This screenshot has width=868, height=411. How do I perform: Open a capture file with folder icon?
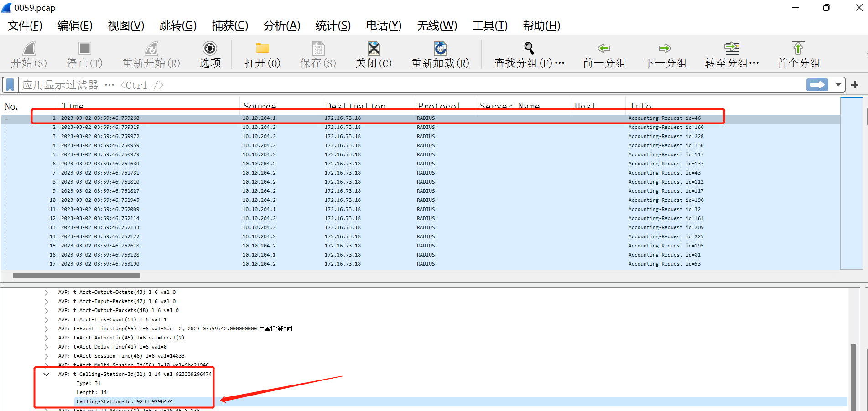(262, 49)
